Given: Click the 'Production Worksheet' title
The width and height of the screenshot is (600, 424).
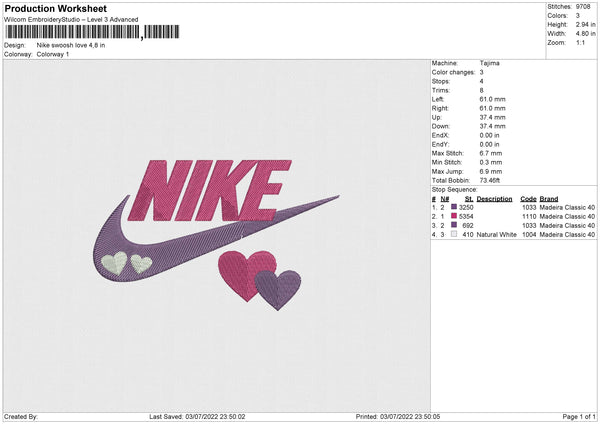Looking at the screenshot, I should 56,9.
